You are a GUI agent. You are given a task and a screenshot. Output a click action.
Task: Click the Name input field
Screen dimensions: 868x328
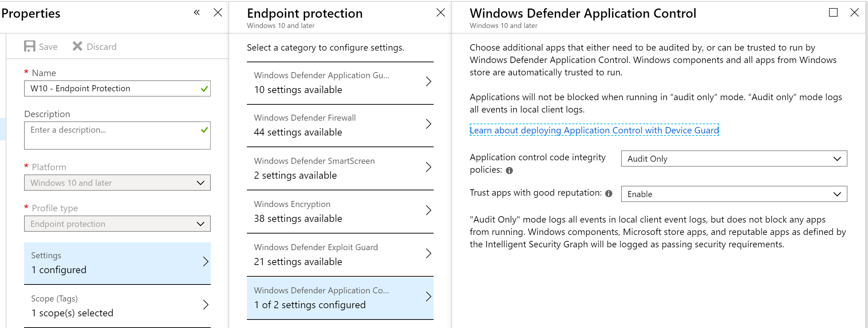pyautogui.click(x=113, y=88)
